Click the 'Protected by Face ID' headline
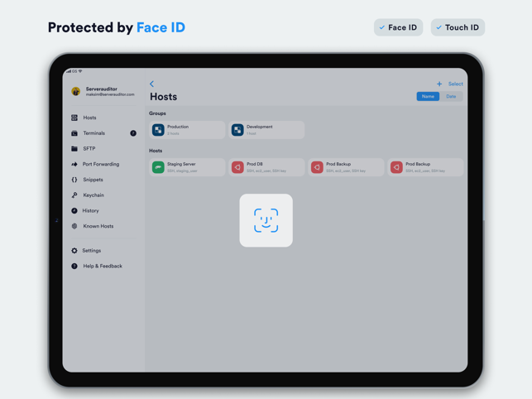The width and height of the screenshot is (532, 399). pyautogui.click(x=117, y=27)
